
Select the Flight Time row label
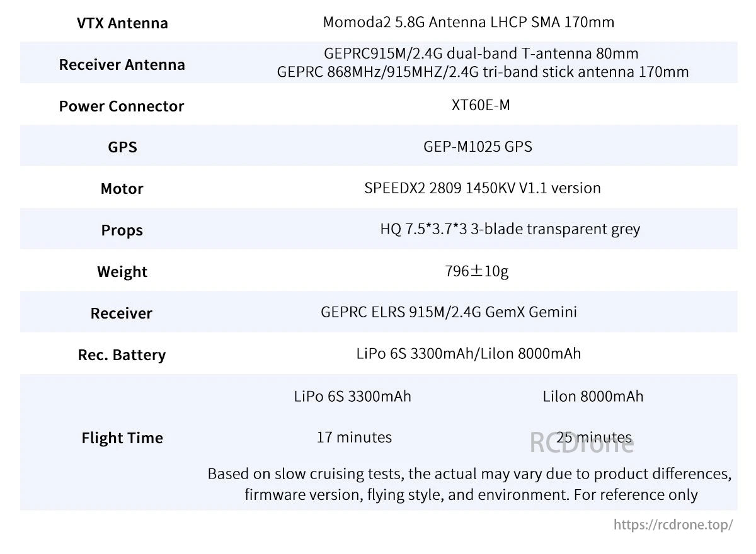point(122,438)
